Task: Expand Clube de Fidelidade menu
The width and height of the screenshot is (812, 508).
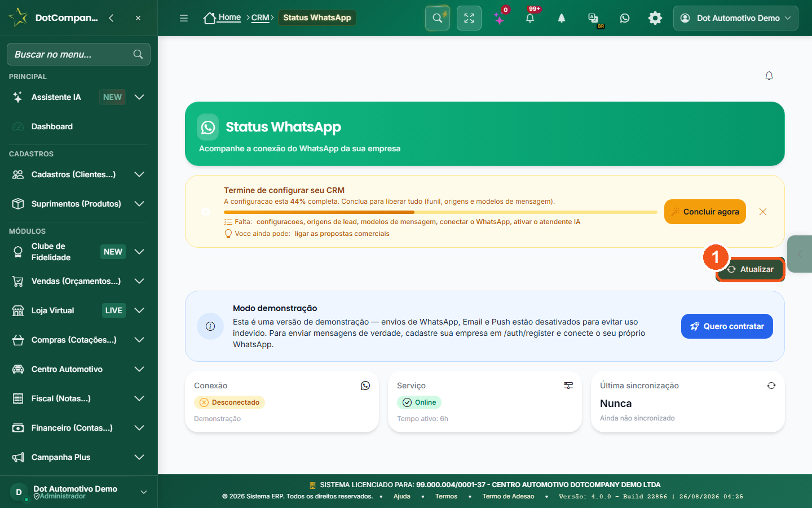Action: (x=139, y=252)
